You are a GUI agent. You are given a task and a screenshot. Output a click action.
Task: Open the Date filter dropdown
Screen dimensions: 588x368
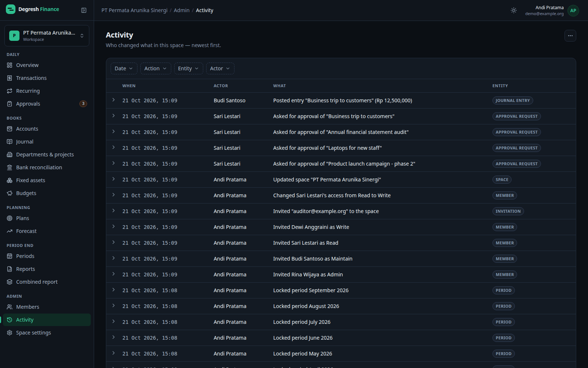click(124, 68)
